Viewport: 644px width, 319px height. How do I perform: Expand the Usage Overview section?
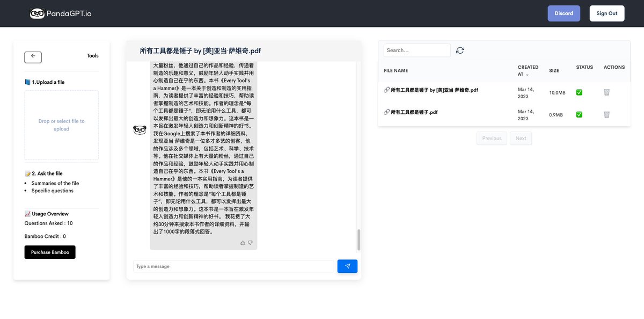tap(49, 213)
